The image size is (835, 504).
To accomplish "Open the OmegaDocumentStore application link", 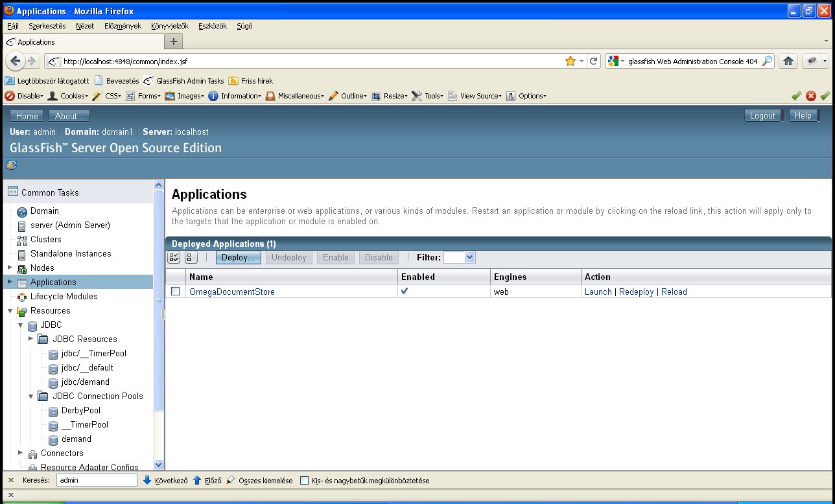I will 232,292.
